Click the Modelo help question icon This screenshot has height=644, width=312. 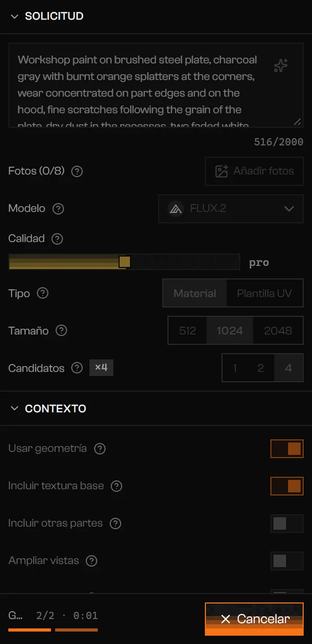(x=58, y=208)
